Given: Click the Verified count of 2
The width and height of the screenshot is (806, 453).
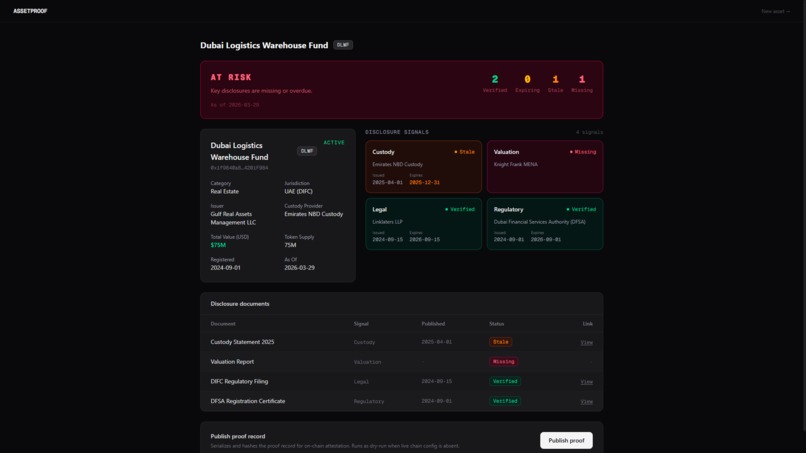Looking at the screenshot, I should click(494, 80).
